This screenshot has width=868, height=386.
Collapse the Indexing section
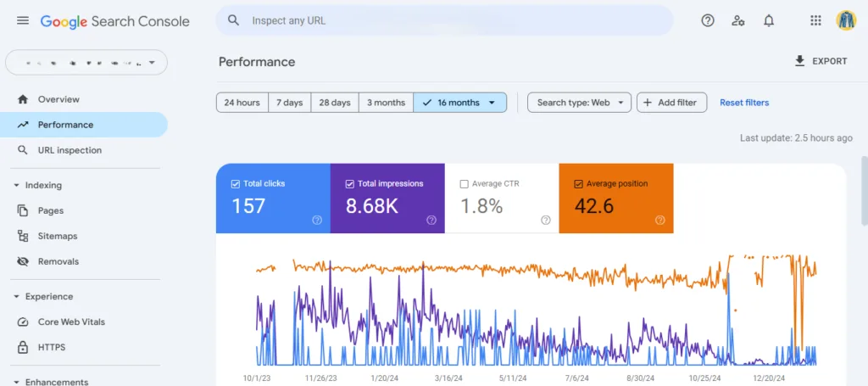[x=16, y=185]
